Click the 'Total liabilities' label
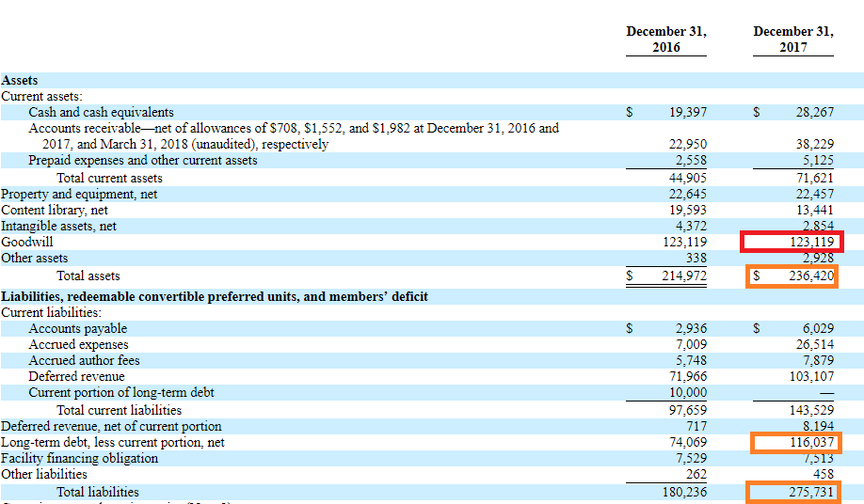Viewport: 864px width, 504px height. pyautogui.click(x=98, y=493)
